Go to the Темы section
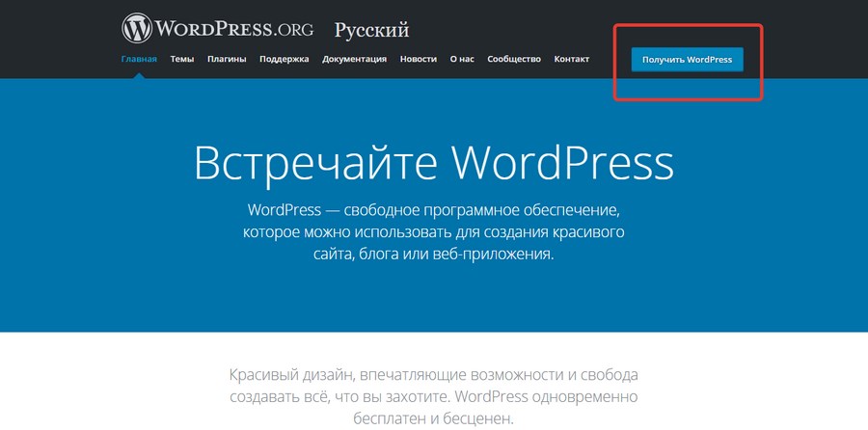Screen dimensions: 868x430 (182, 59)
